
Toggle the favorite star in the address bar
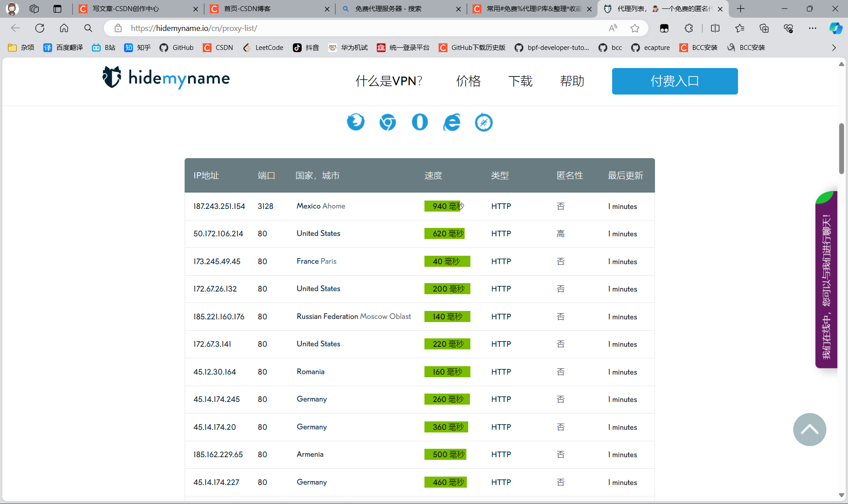tap(635, 28)
